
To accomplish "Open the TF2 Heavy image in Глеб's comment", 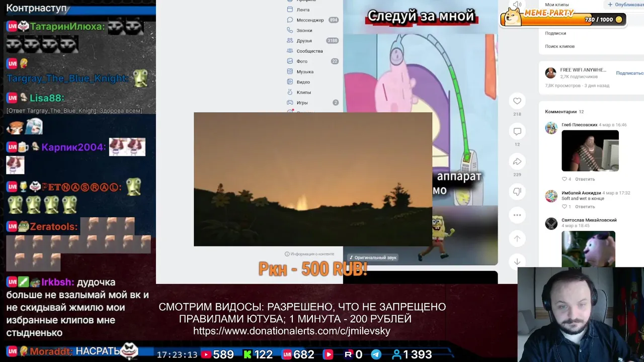I will tap(590, 151).
